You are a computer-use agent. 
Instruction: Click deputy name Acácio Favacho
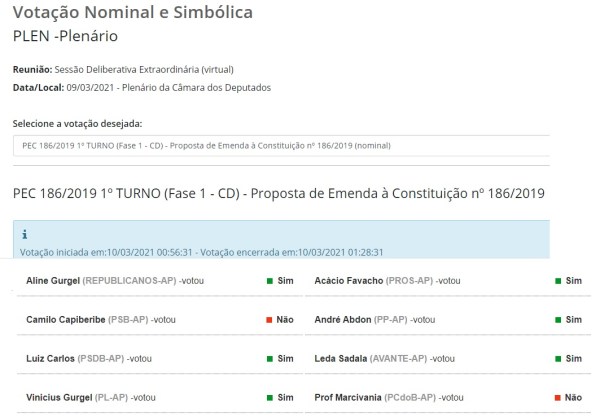click(x=350, y=282)
